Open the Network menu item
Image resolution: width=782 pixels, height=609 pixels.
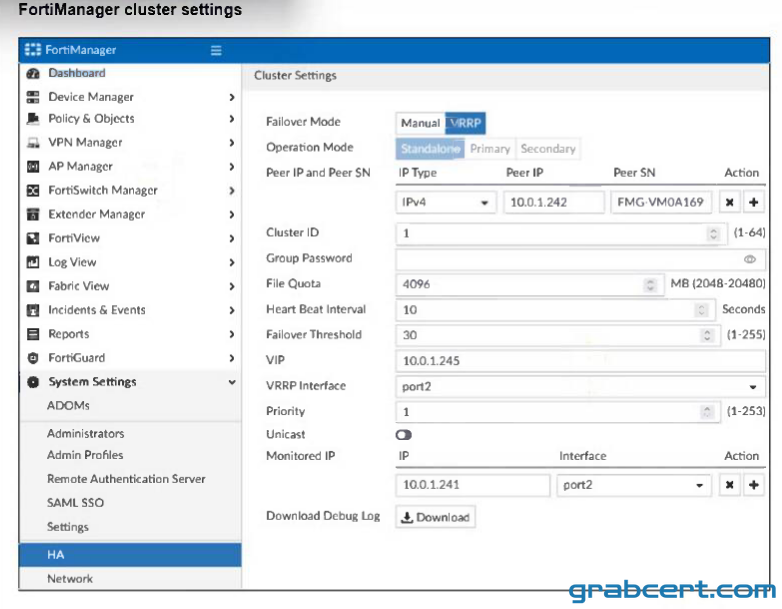tap(70, 579)
